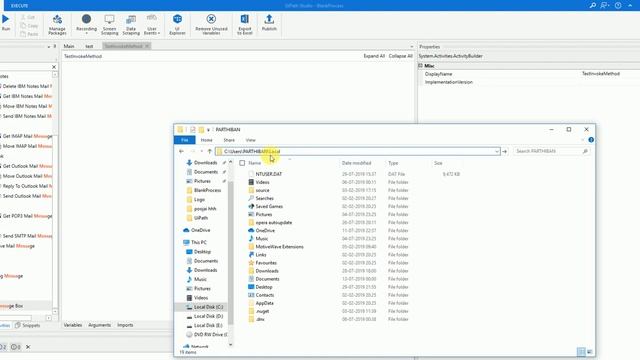Click File Explorer help icon
This screenshot has height=360, width=640.
pos(591,140)
